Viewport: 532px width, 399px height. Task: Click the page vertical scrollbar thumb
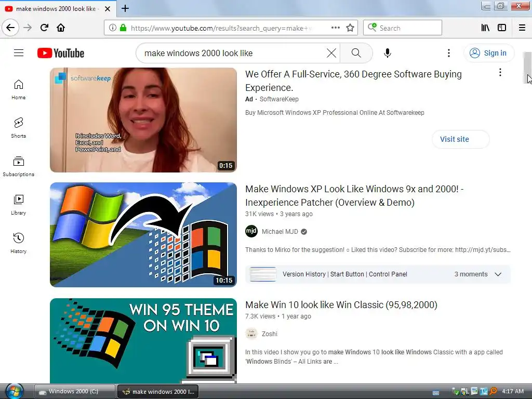point(527,68)
